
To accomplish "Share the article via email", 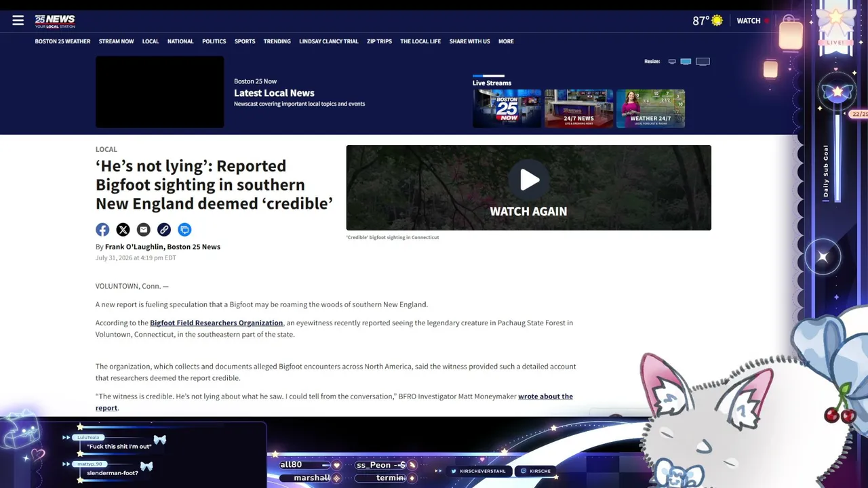I will pos(143,230).
